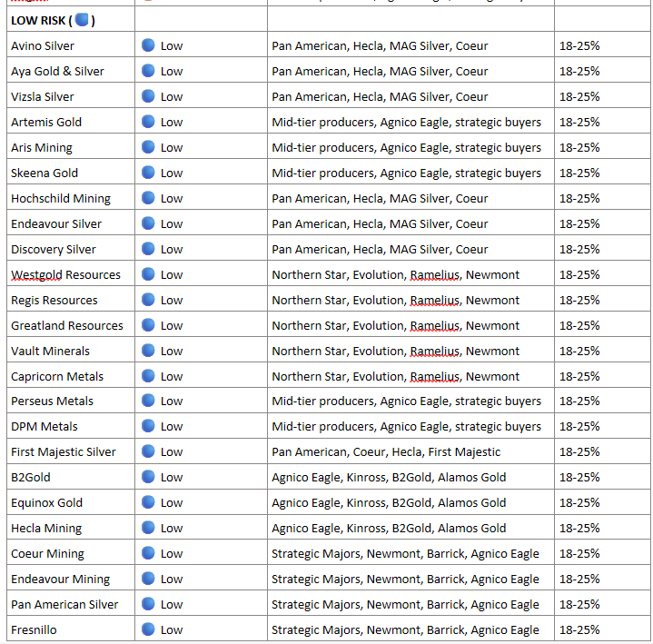Screen dimensions: 653x644
Task: Click the blue risk dot in Hochschild Mining row
Action: 148,197
